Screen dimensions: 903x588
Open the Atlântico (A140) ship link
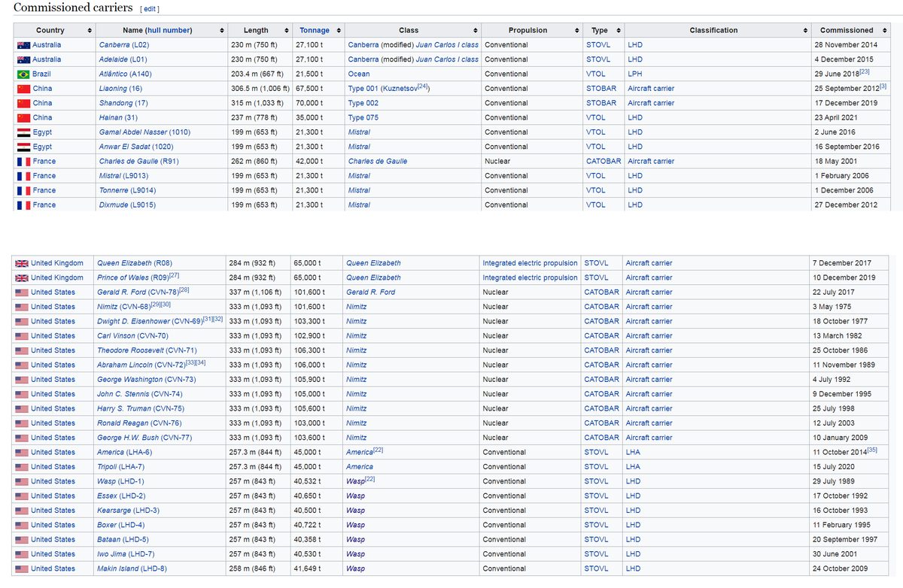(x=125, y=74)
